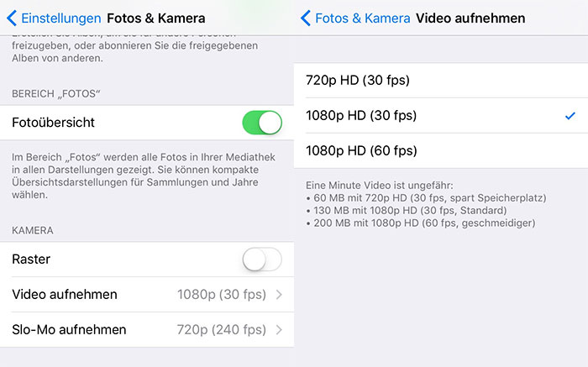Open the Video aufnehmen settings

[x=147, y=295]
